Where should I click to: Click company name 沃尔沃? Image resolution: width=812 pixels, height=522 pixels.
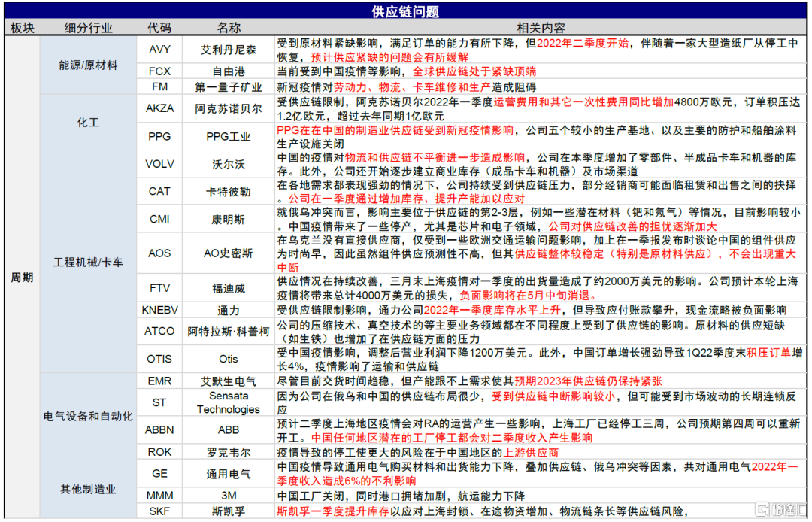pos(229,165)
